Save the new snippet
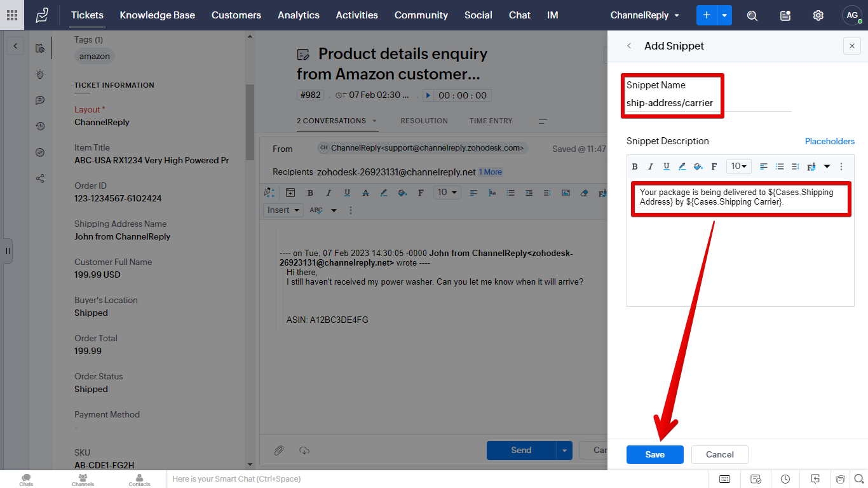 tap(654, 454)
